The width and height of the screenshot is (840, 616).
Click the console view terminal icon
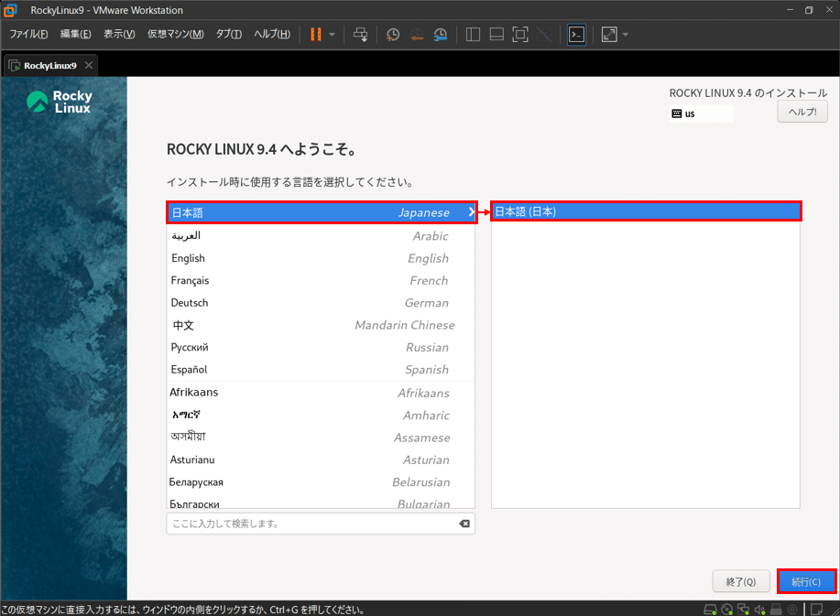click(576, 35)
